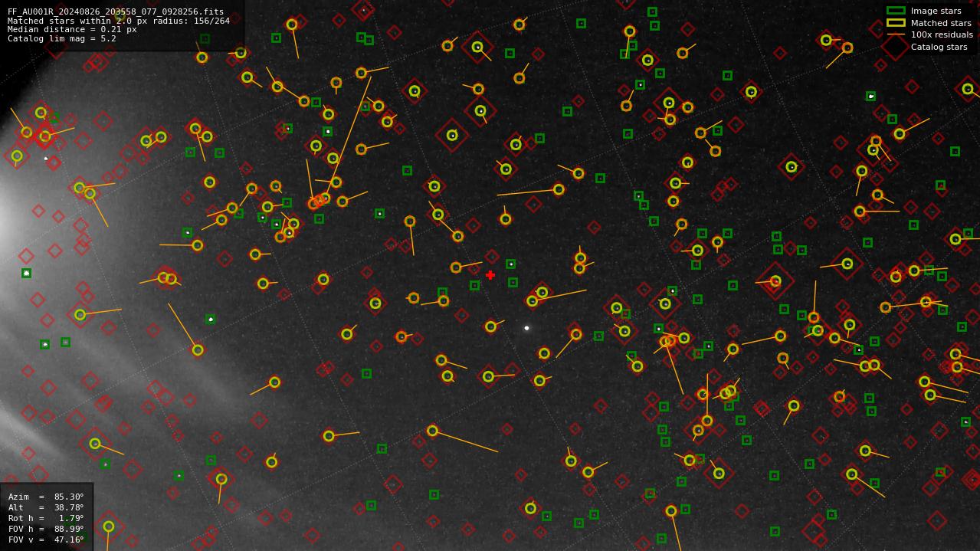Click the green square icon beside 'Image stars'

click(896, 11)
